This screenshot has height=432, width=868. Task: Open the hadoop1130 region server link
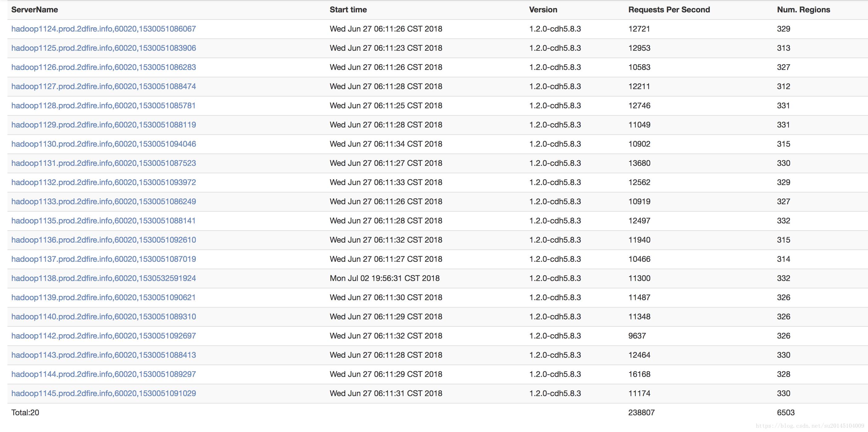pos(103,144)
